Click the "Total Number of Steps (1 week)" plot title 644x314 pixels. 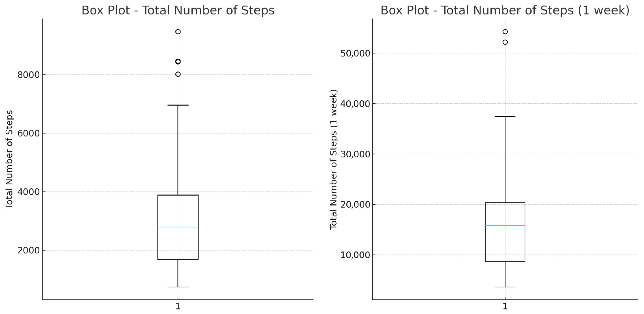coord(505,10)
